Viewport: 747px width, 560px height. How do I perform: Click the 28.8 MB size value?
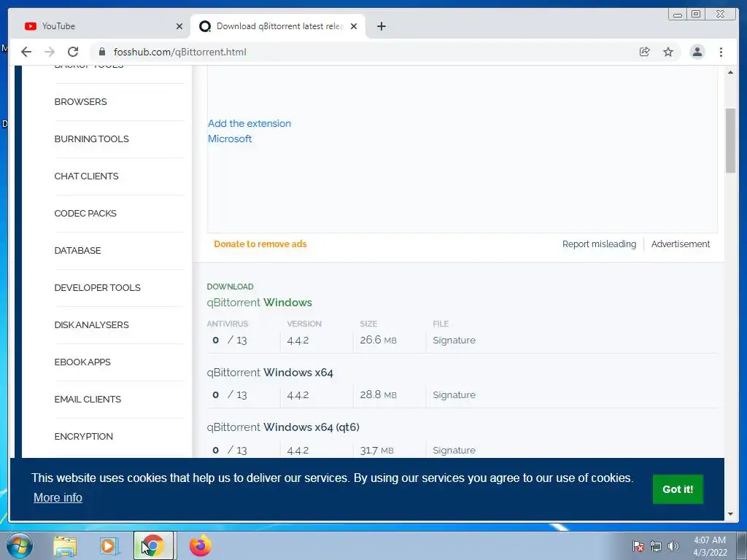379,394
